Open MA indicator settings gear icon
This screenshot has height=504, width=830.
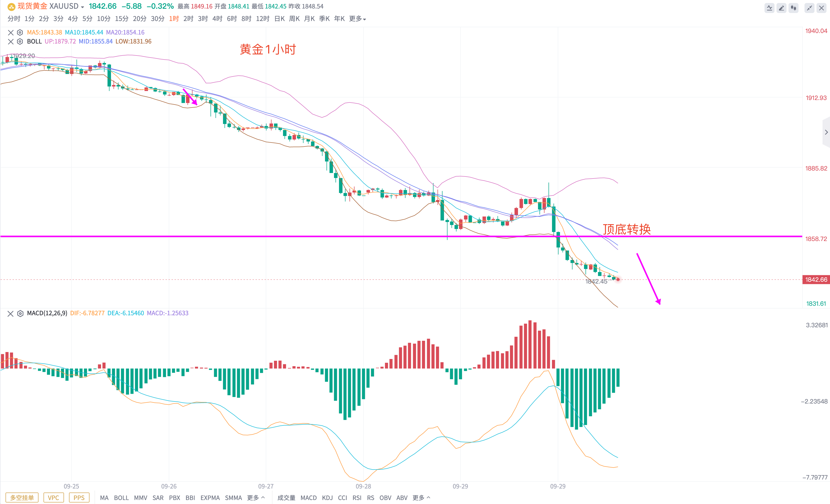pos(20,32)
